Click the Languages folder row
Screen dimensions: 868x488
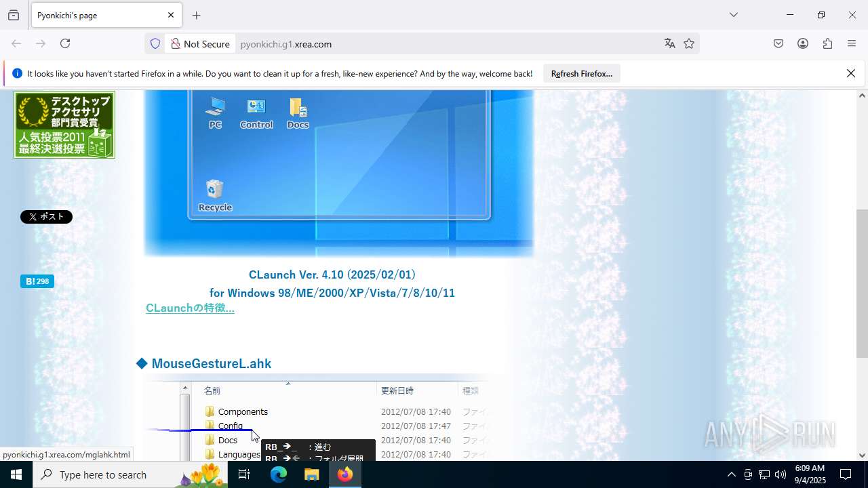coord(233,454)
